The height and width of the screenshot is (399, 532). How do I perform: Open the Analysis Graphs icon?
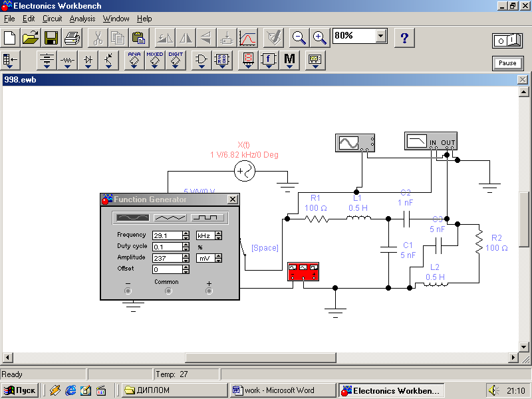[247, 38]
